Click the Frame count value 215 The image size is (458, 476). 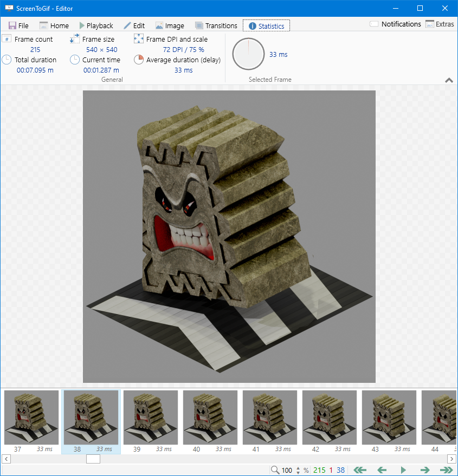(35, 49)
